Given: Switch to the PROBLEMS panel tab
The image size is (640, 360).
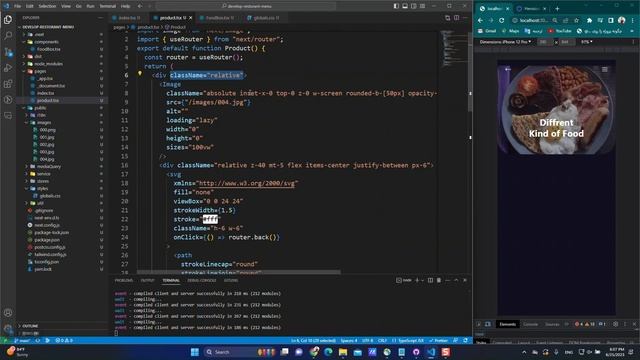Looking at the screenshot, I should [124, 280].
